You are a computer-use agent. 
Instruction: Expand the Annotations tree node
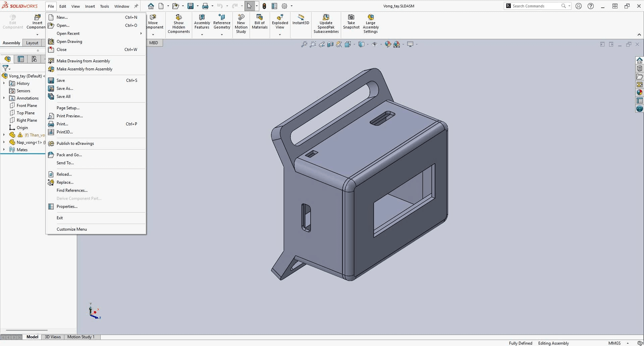(4, 98)
